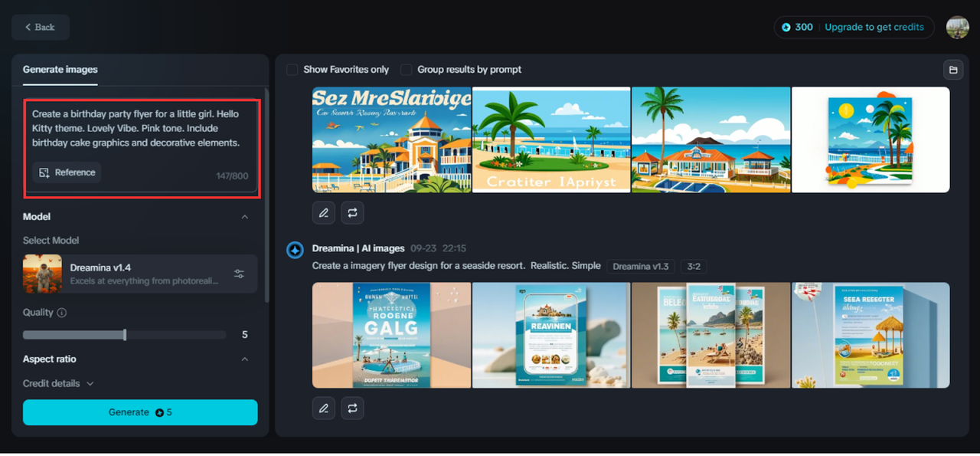Open the user profile avatar
Screen dimensions: 980x456
[x=957, y=27]
